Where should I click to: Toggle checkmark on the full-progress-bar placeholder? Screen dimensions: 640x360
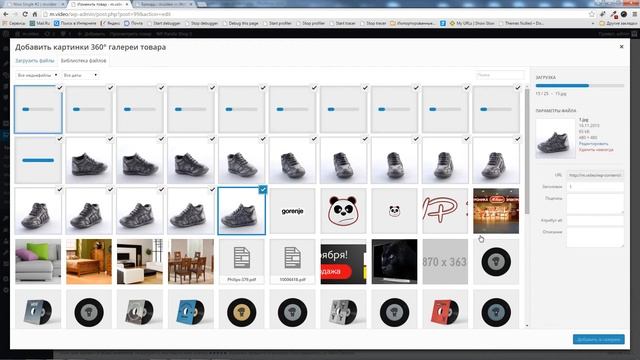[60, 139]
